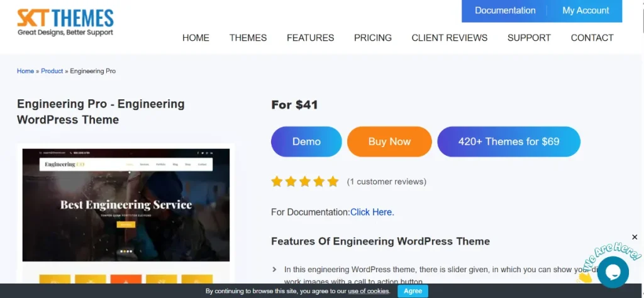
Task: Open My Account in top bar
Action: (x=586, y=11)
